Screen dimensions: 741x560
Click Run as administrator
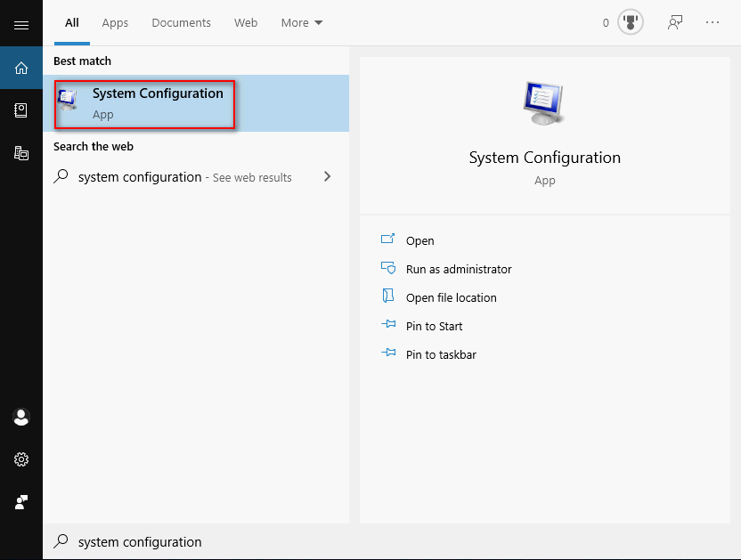pos(458,269)
